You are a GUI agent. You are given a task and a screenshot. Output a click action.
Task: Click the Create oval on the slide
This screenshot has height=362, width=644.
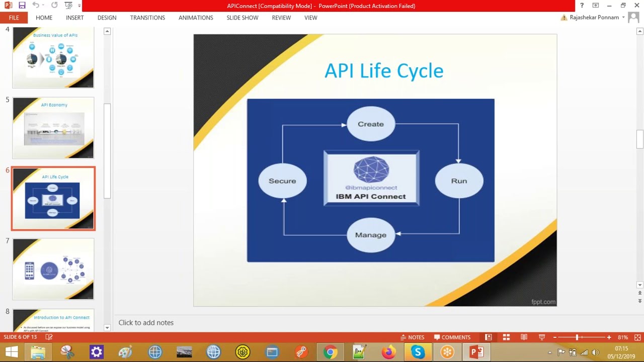[371, 124]
